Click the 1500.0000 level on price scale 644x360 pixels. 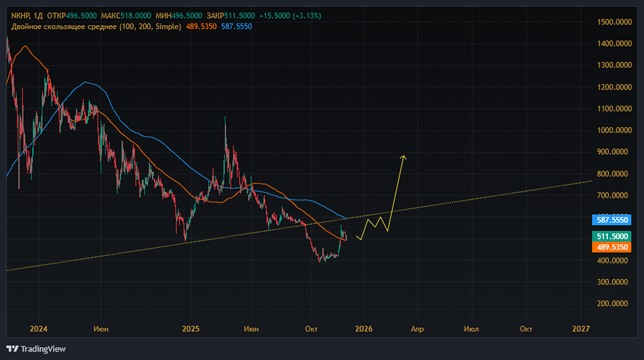tap(612, 22)
